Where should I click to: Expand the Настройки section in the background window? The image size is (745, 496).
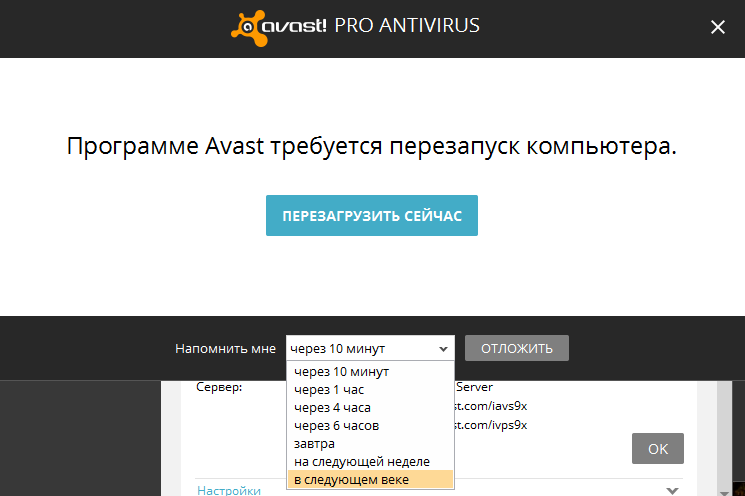[672, 490]
